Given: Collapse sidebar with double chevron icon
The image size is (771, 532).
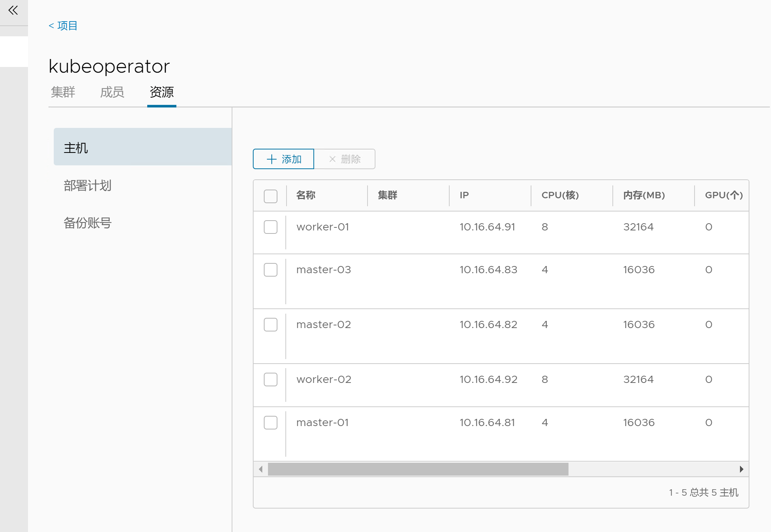Looking at the screenshot, I should click(x=13, y=10).
